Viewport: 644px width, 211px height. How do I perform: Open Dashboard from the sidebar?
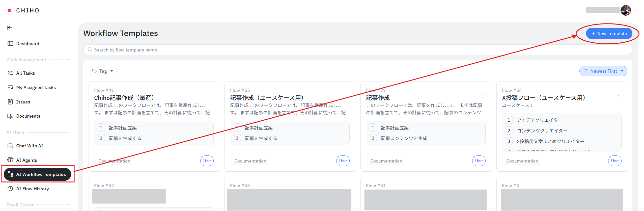coord(27,44)
